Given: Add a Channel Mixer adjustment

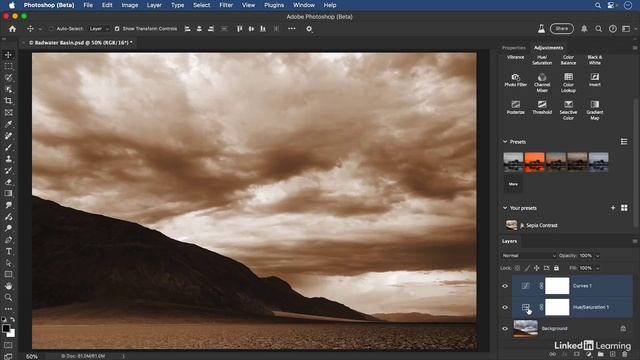Looking at the screenshot, I should pyautogui.click(x=542, y=82).
